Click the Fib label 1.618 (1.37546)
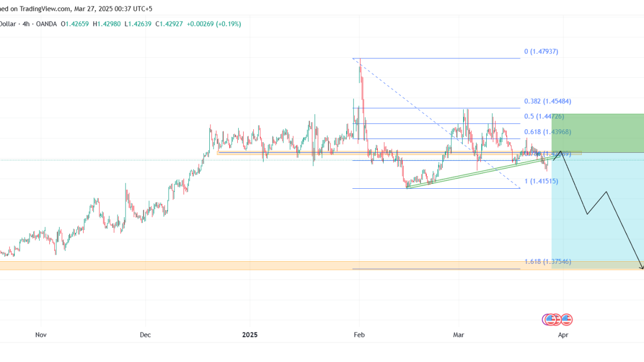The width and height of the screenshot is (644, 362). coord(547,262)
